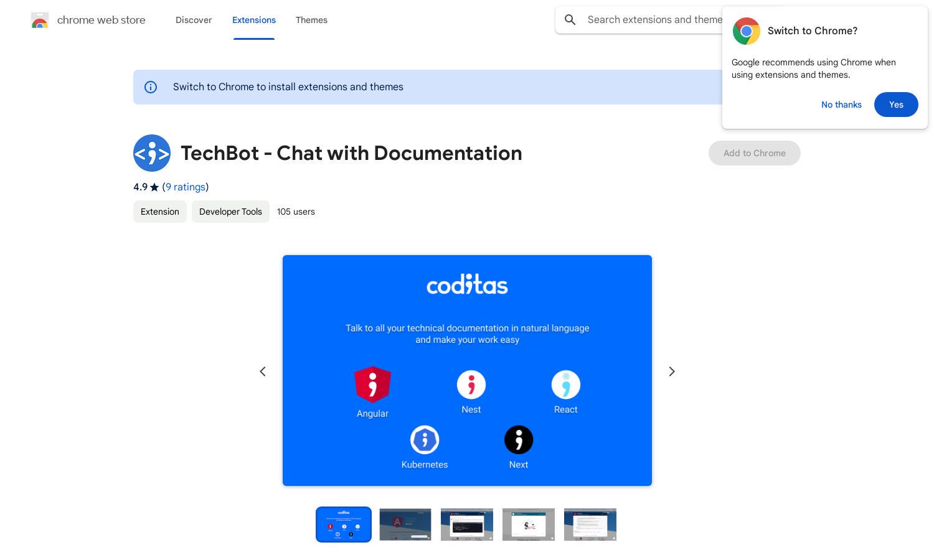The height and width of the screenshot is (560, 934).
Task: Click the Developer Tools category chip
Action: 230,212
